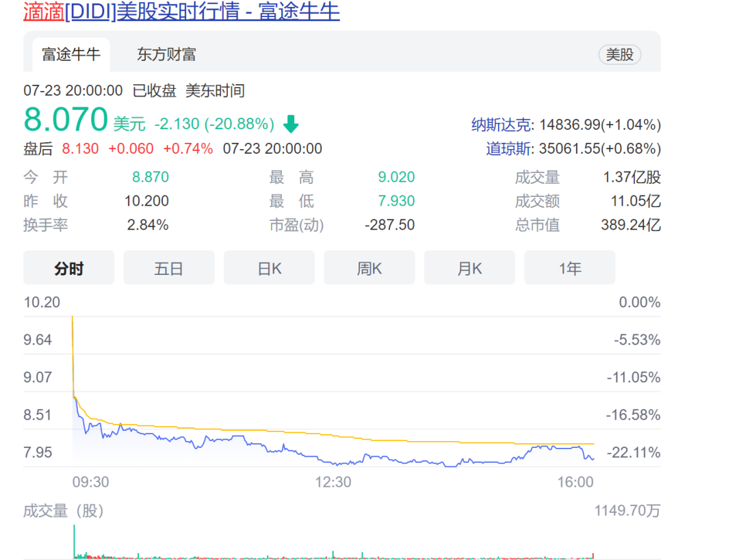Click the 总市值 value 389.24亿

point(631,225)
